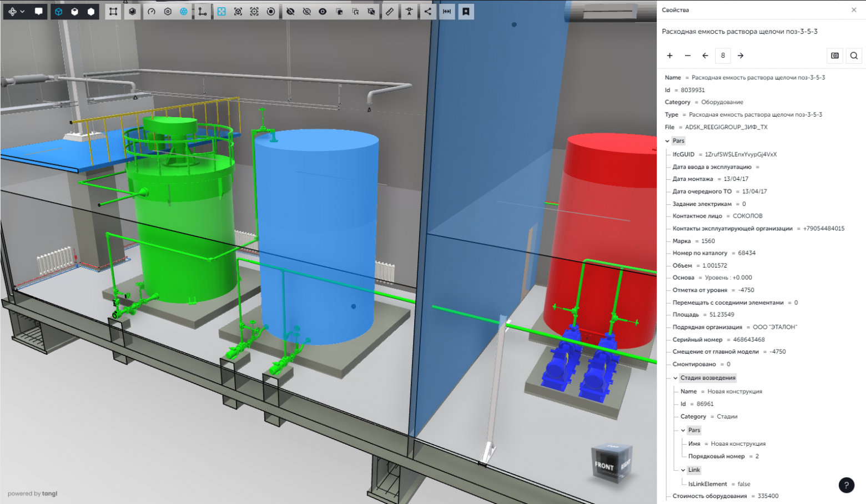Click the level number field showing 8
Screen dimensions: 866x504
pos(723,56)
